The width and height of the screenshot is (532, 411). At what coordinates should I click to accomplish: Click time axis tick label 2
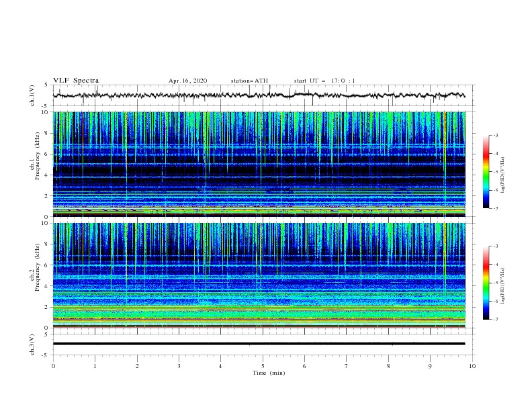point(137,366)
